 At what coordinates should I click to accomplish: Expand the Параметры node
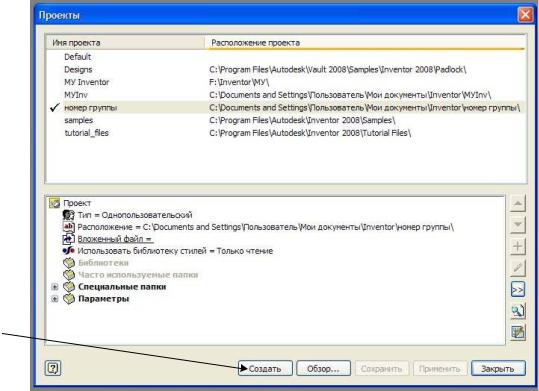[55, 298]
